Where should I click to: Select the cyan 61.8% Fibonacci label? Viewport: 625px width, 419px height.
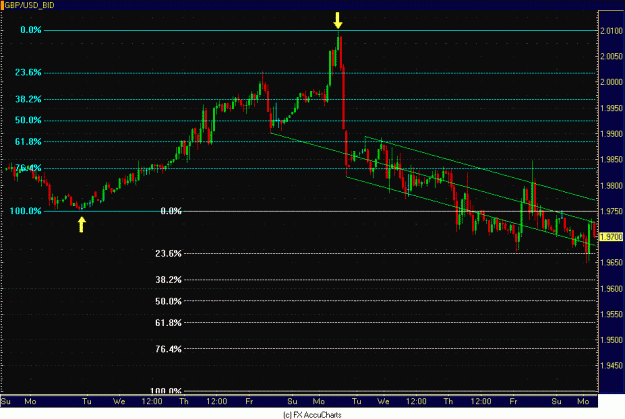pos(28,142)
